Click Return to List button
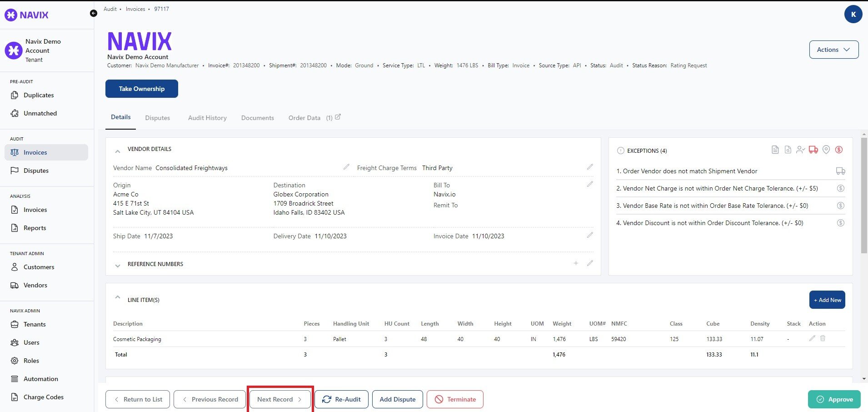 (138, 399)
